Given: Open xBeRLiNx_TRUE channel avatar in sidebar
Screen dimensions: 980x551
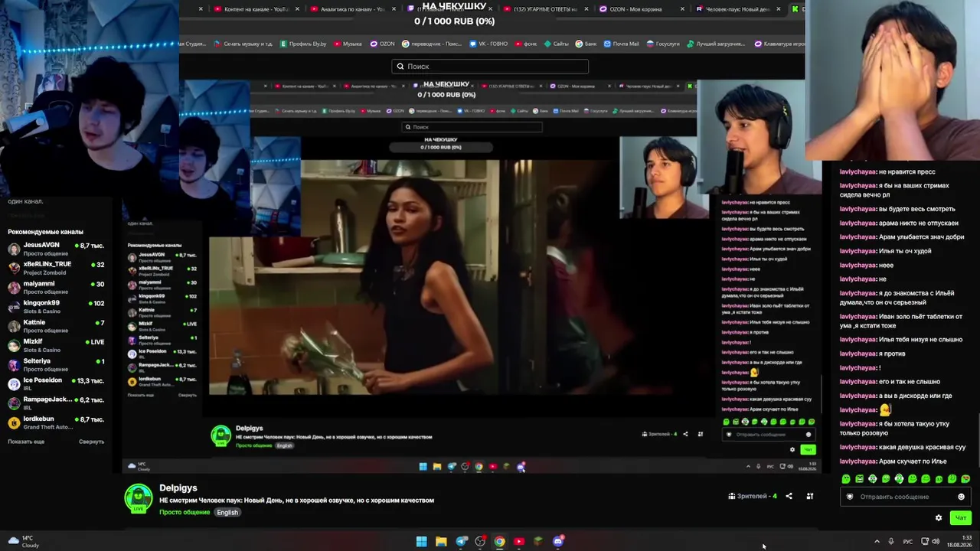Looking at the screenshot, I should click(x=14, y=269).
